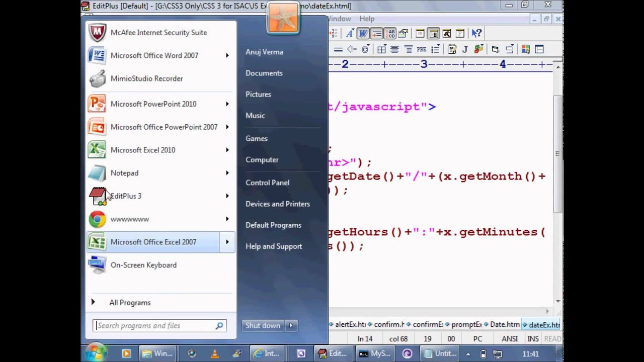Launch Microsoft PowerPoint 2010

coord(153,104)
